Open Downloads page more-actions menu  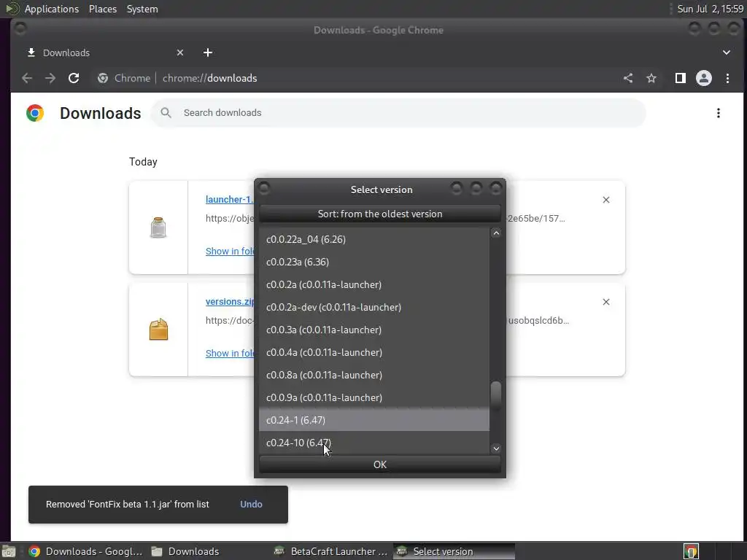tap(719, 113)
